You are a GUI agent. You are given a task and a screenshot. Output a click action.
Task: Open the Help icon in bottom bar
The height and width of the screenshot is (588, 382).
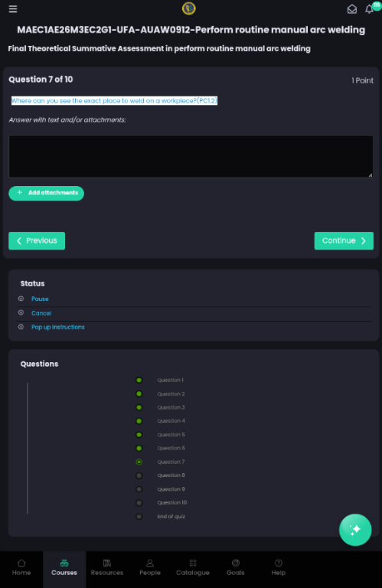tap(278, 567)
